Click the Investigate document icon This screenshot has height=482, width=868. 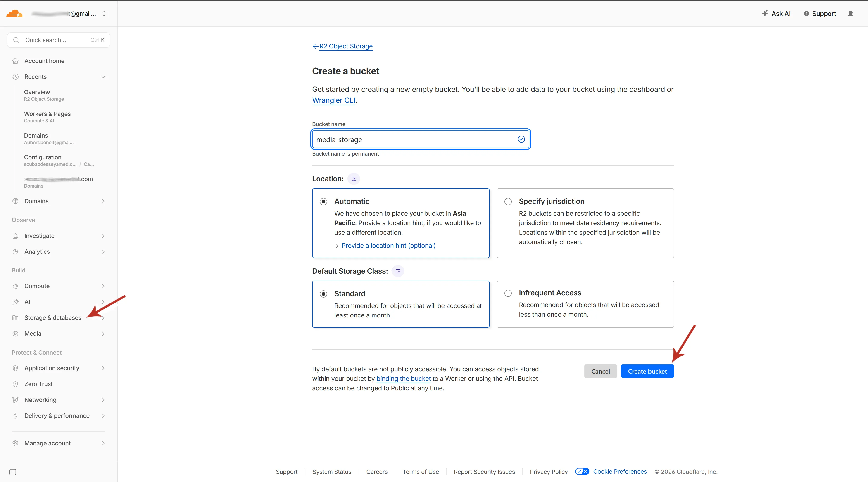tap(16, 236)
